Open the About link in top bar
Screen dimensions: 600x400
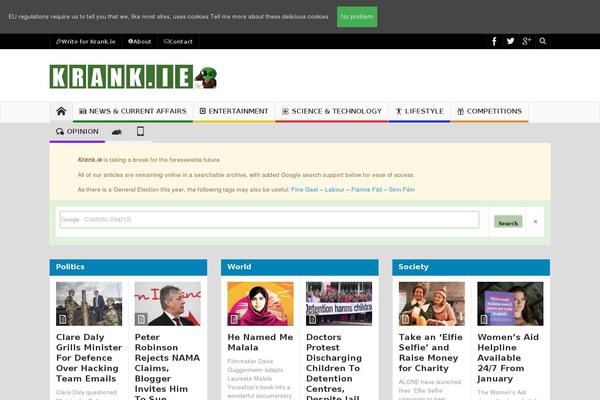140,42
